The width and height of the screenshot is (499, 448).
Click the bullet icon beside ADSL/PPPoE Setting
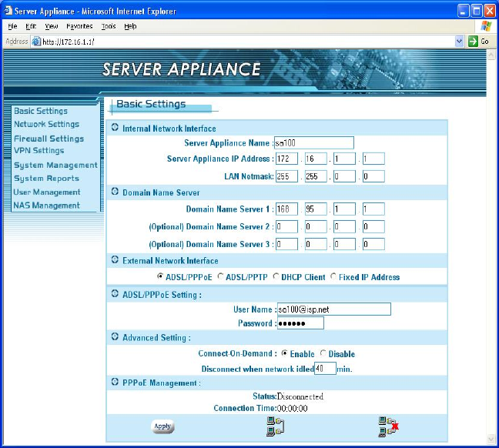point(115,294)
